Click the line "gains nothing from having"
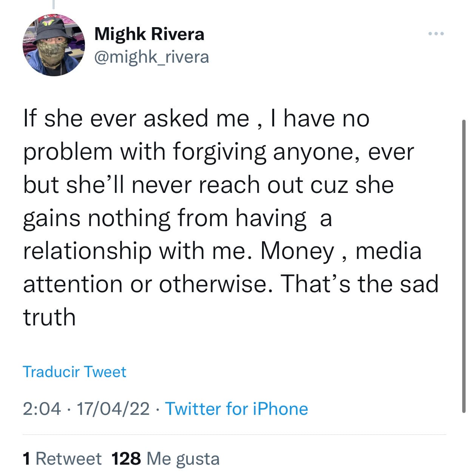 coord(164,218)
